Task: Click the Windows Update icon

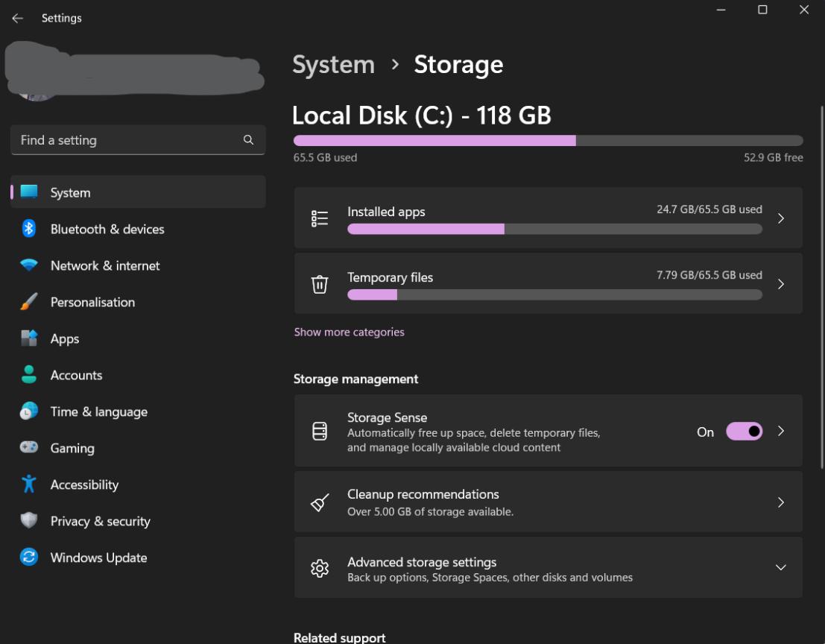Action: [28, 558]
